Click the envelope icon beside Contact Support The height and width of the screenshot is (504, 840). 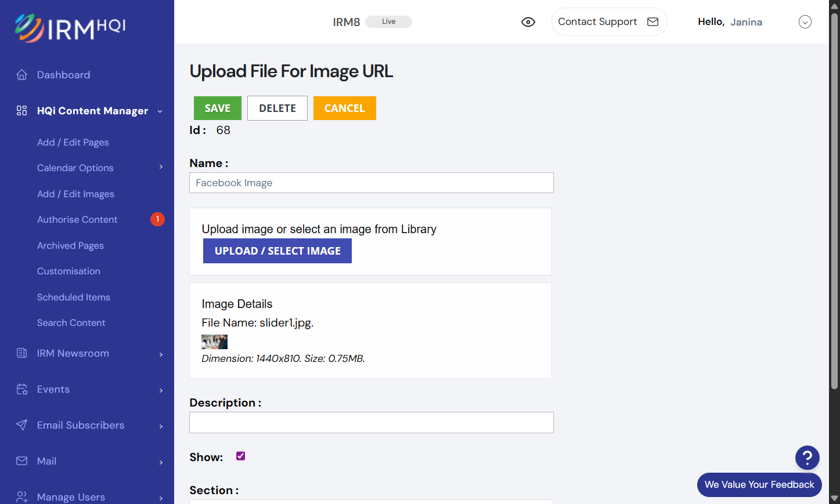[x=653, y=22]
